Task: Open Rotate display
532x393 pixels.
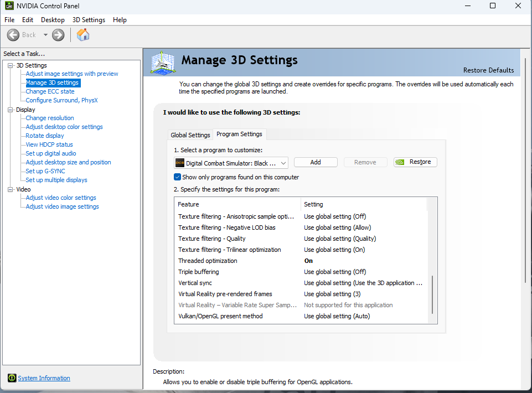Action: coord(45,136)
